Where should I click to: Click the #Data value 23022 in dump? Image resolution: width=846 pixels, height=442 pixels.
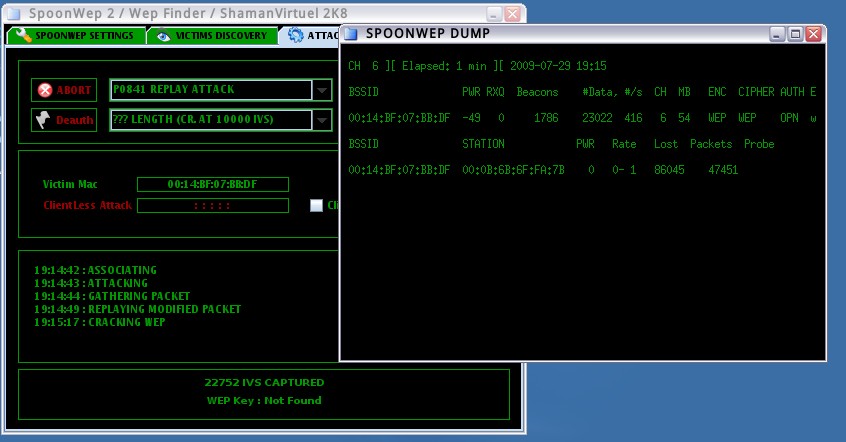pyautogui.click(x=597, y=118)
